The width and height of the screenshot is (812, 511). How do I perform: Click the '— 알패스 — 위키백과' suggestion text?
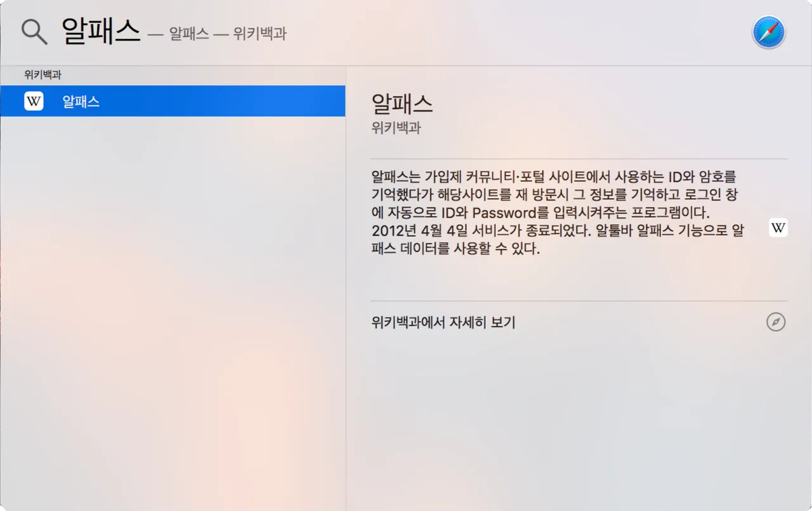point(217,34)
